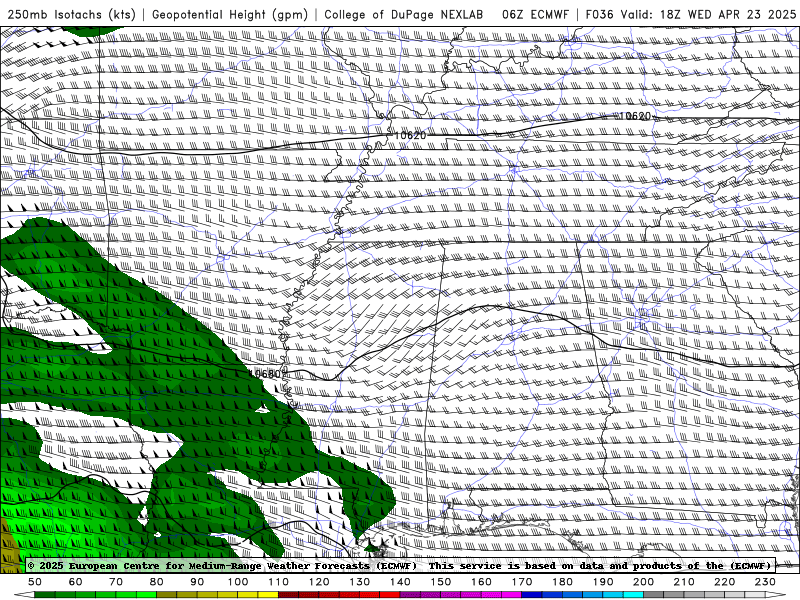Viewport: 800px width, 600px height.
Task: Click the 200 value on the color scale
Action: [643, 582]
